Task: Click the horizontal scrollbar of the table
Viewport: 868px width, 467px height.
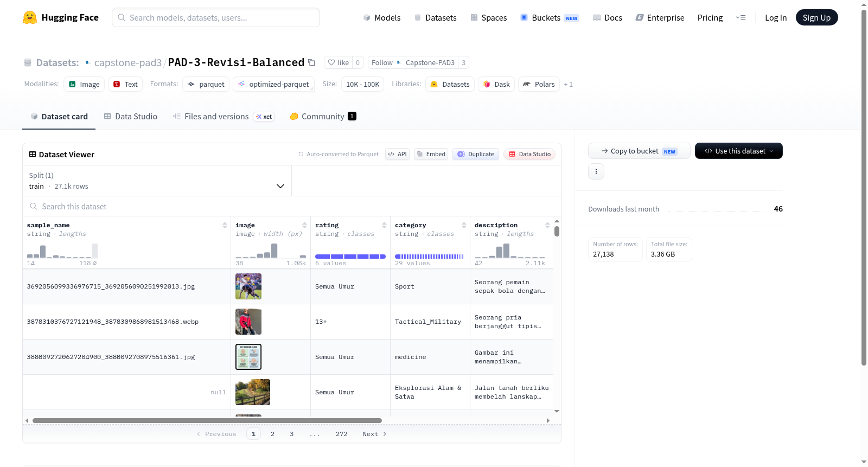Action: coord(207,420)
